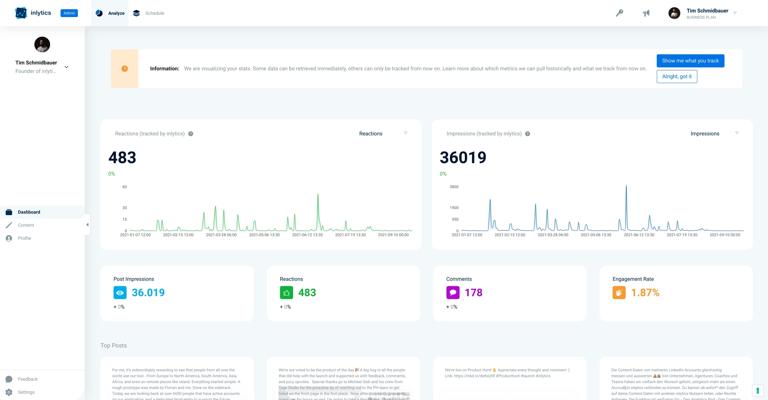
Task: Dismiss info banner with Alright, got it
Action: point(677,76)
